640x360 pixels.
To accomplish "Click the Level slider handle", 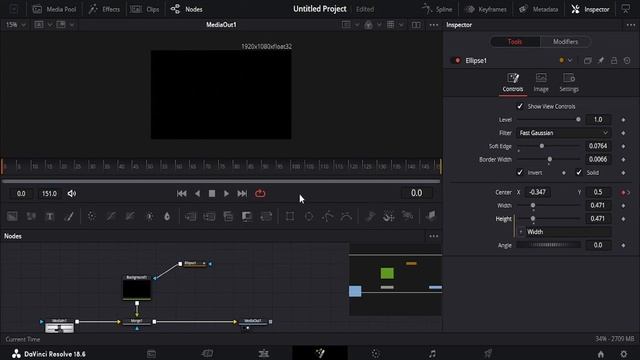I will (578, 120).
